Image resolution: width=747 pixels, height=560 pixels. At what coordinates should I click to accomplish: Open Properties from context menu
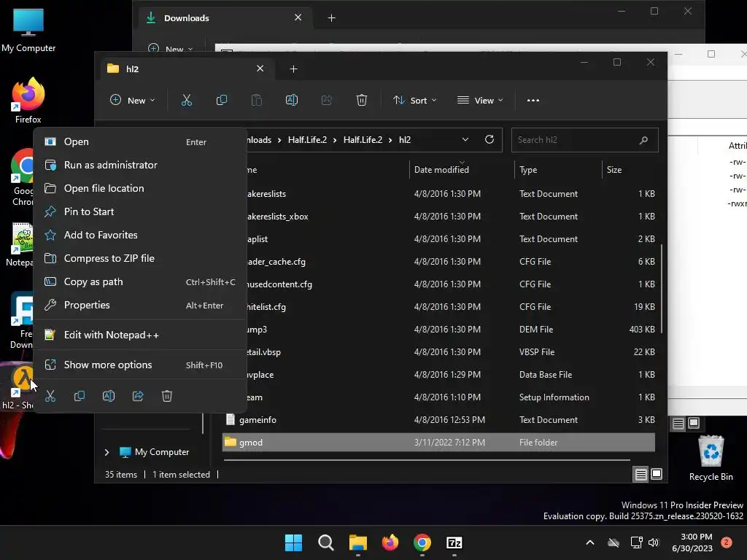140,306
